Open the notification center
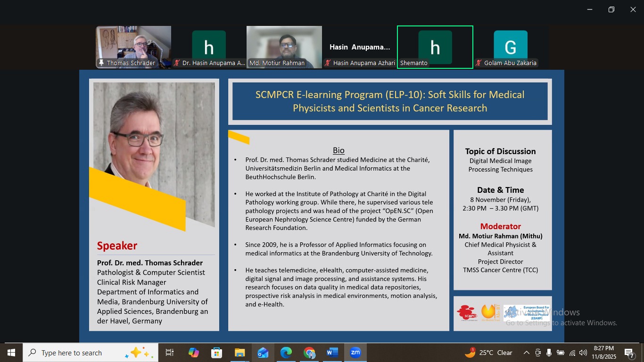This screenshot has height=362, width=644. point(630,353)
